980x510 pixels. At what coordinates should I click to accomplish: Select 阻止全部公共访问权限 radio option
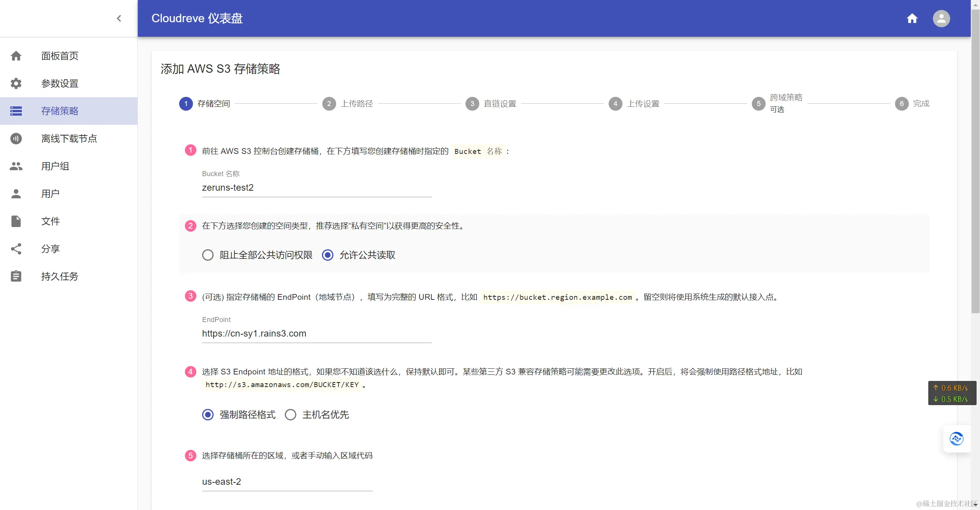(208, 255)
